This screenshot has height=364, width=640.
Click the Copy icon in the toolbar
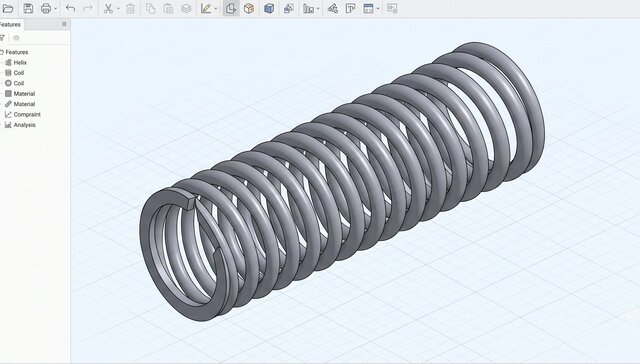click(151, 9)
